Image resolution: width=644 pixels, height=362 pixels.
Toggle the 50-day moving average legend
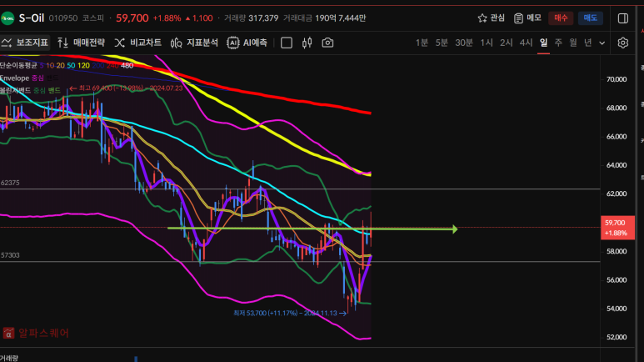71,66
